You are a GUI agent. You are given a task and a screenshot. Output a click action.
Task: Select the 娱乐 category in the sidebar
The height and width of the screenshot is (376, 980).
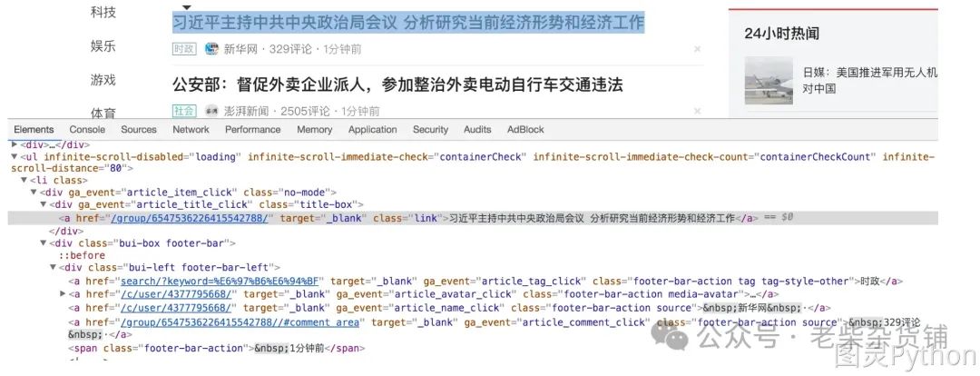tap(103, 46)
